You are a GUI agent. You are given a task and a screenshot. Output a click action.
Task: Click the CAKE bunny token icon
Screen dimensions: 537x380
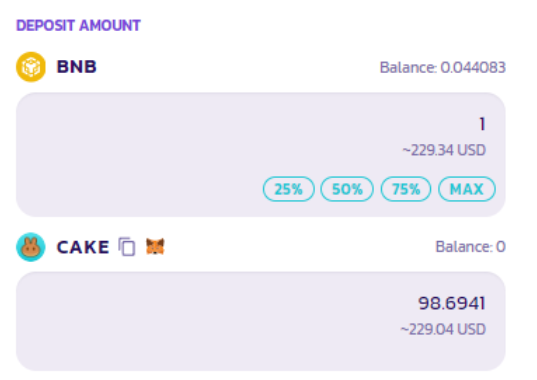31,247
